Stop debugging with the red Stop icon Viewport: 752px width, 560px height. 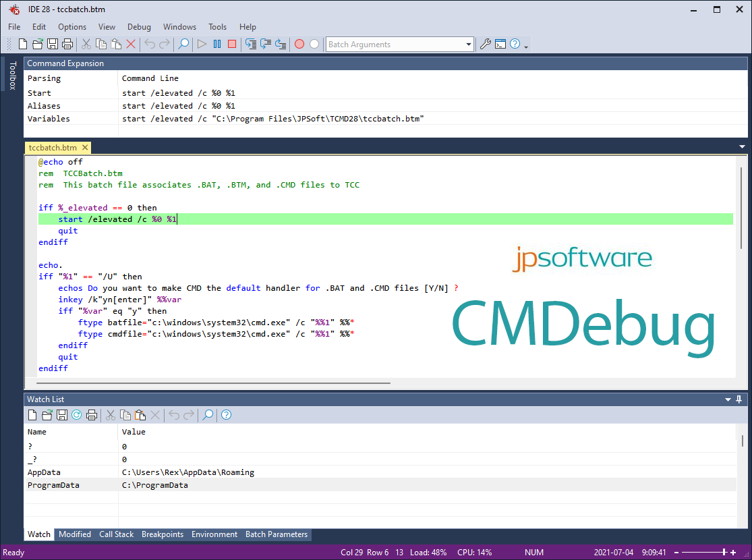231,43
